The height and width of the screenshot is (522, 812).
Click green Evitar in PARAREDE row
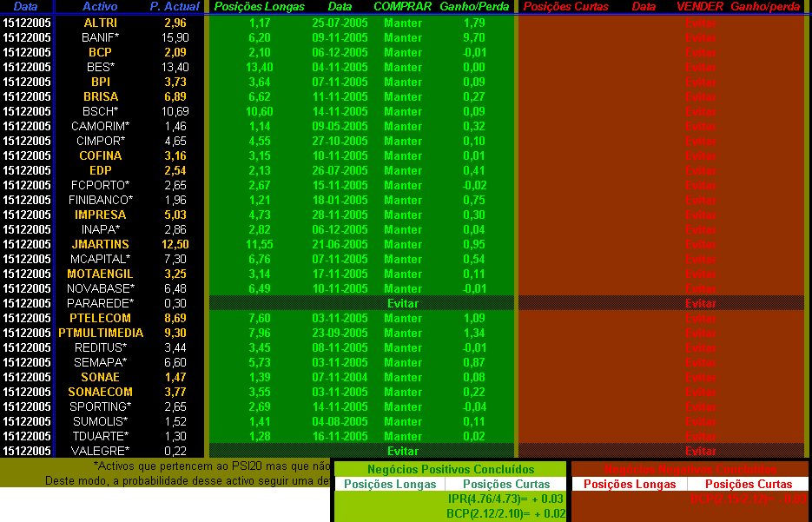pyautogui.click(x=403, y=303)
